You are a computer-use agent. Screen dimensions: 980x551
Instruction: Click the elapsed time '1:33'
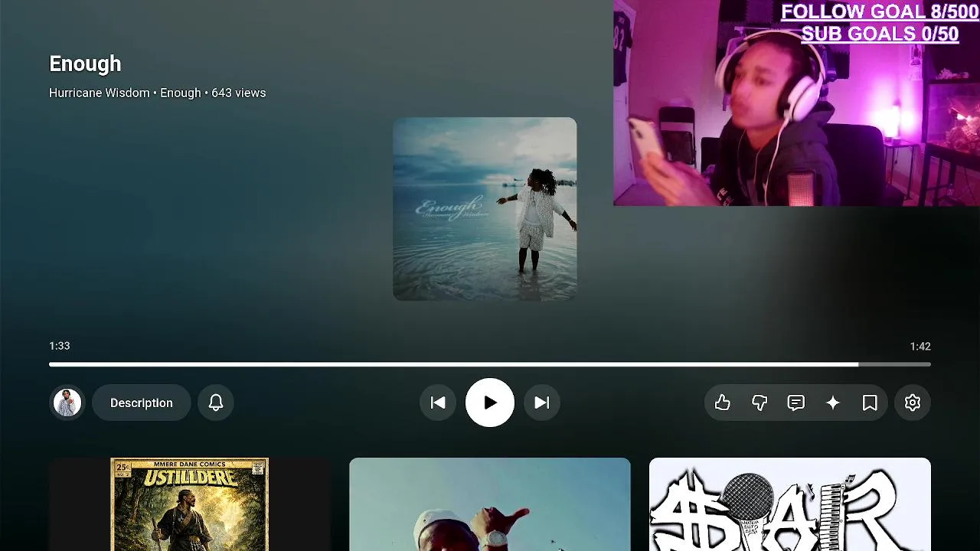point(60,346)
